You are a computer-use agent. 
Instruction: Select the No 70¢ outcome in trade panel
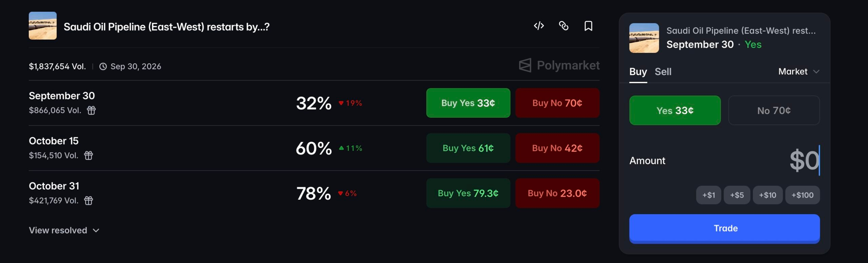774,110
